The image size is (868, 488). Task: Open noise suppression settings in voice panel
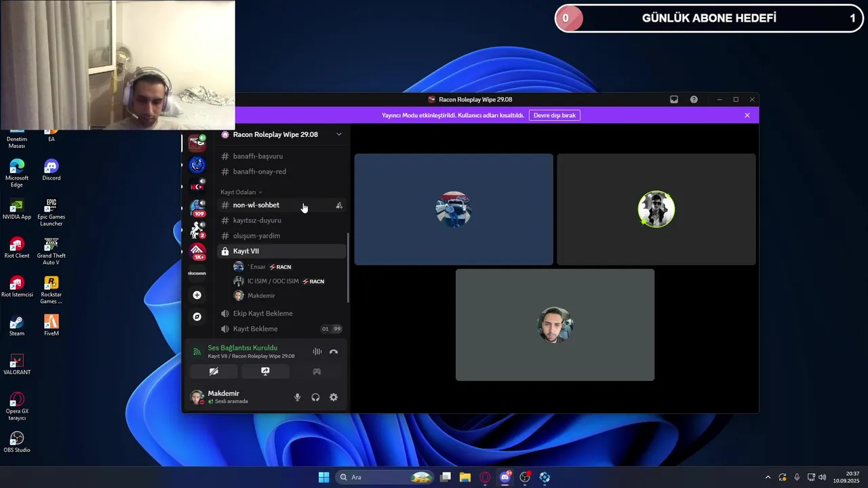coord(317,352)
